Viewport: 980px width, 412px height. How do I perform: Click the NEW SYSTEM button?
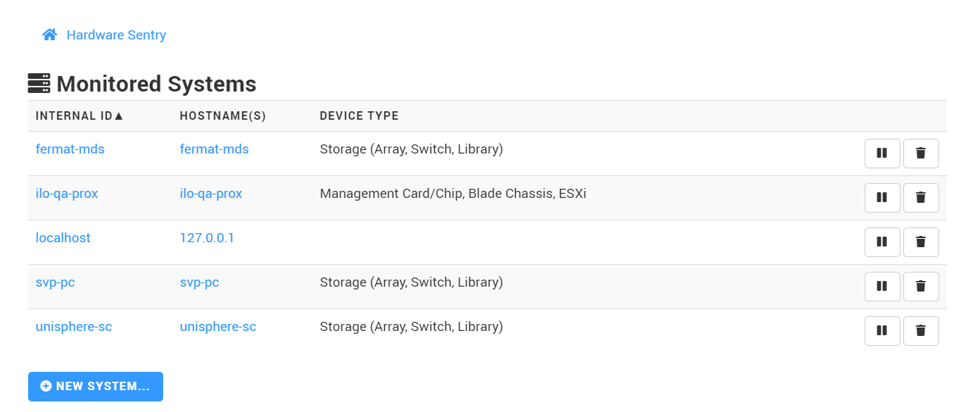click(x=96, y=386)
